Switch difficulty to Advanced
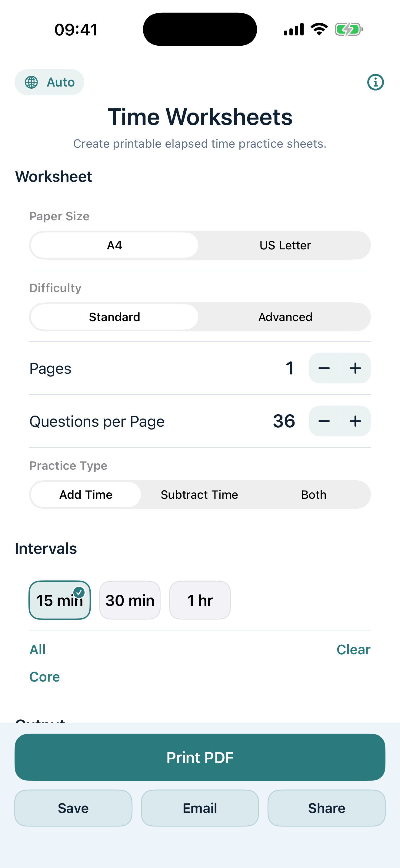The height and width of the screenshot is (868, 400). [285, 317]
